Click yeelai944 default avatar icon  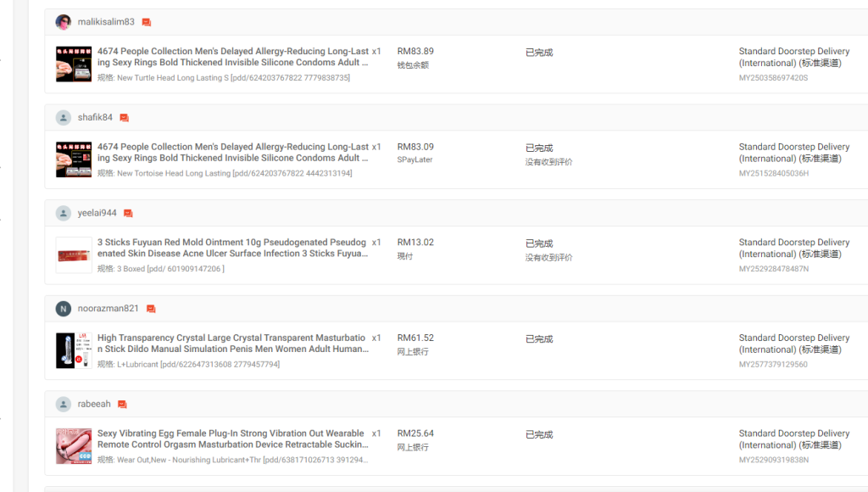63,213
